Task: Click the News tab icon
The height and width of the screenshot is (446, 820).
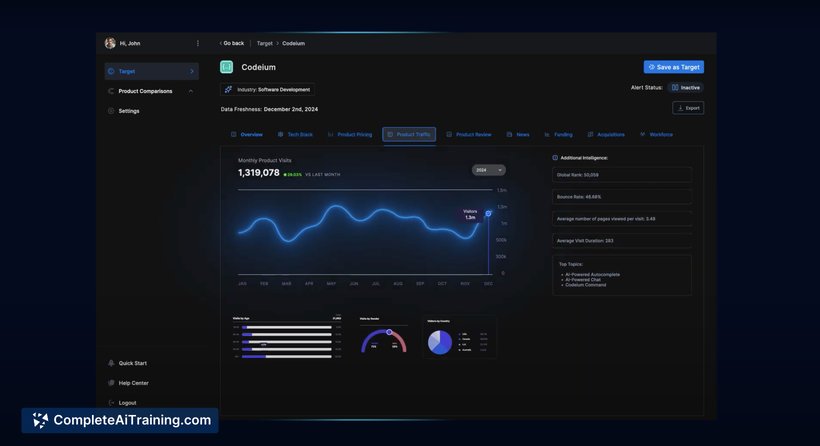Action: pos(509,134)
